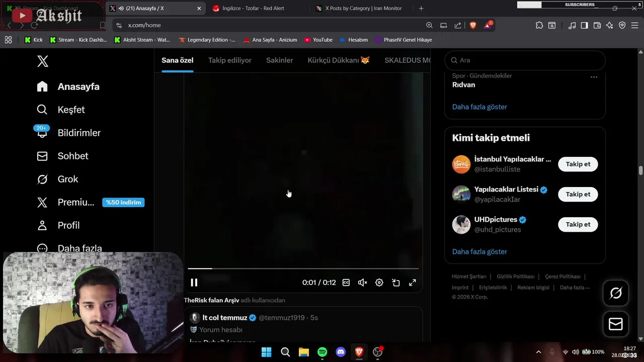Image resolution: width=644 pixels, height=362 pixels.
Task: Show more follow suggestions
Action: pyautogui.click(x=479, y=251)
